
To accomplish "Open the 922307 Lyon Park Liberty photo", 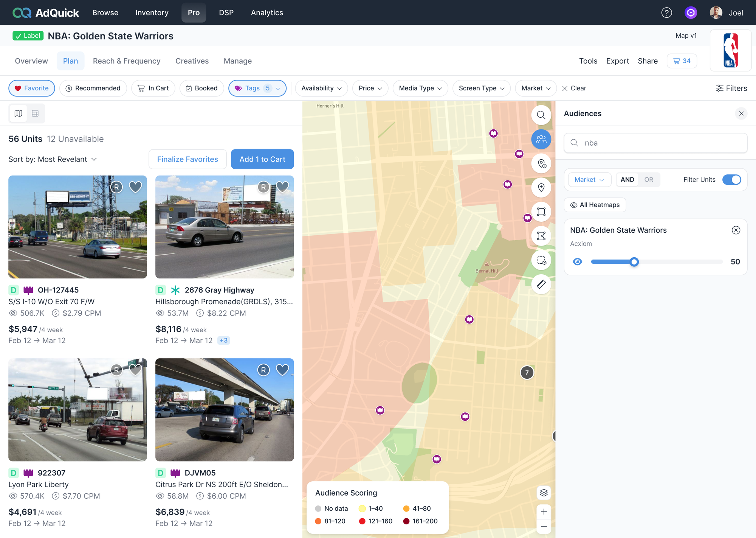I will (77, 410).
